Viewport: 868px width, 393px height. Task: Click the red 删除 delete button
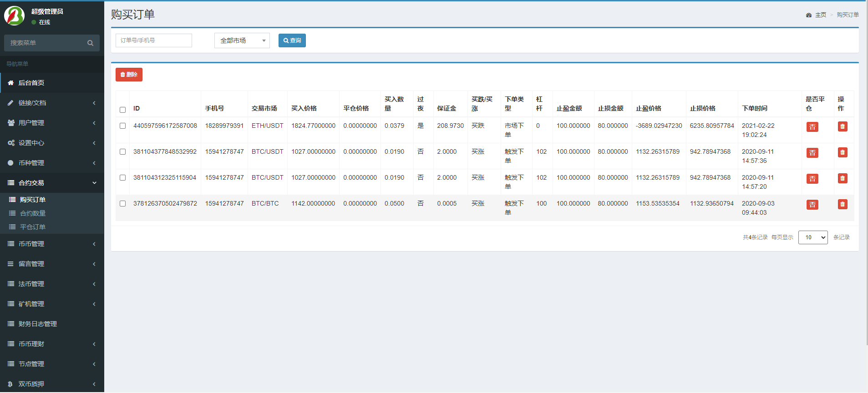click(x=129, y=75)
